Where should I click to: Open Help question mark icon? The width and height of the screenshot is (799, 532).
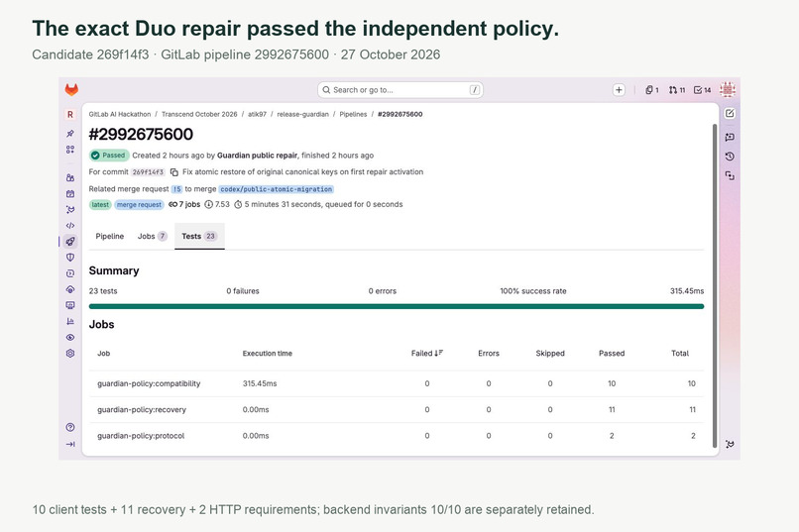pyautogui.click(x=70, y=427)
